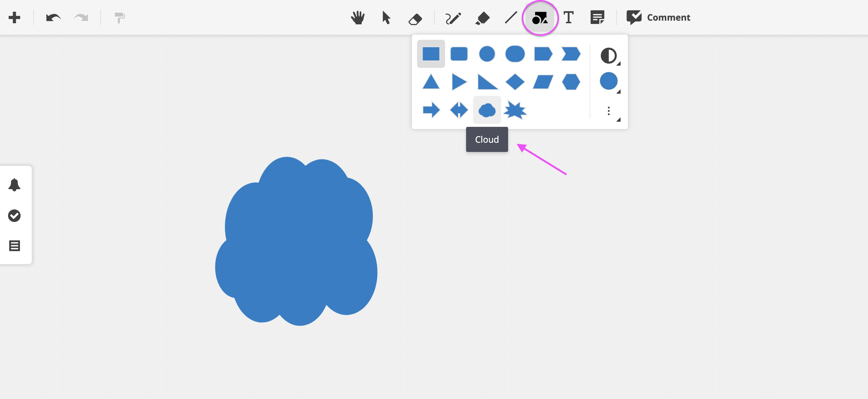The height and width of the screenshot is (399, 868).
Task: Open the three-dot more options menu
Action: coord(609,111)
